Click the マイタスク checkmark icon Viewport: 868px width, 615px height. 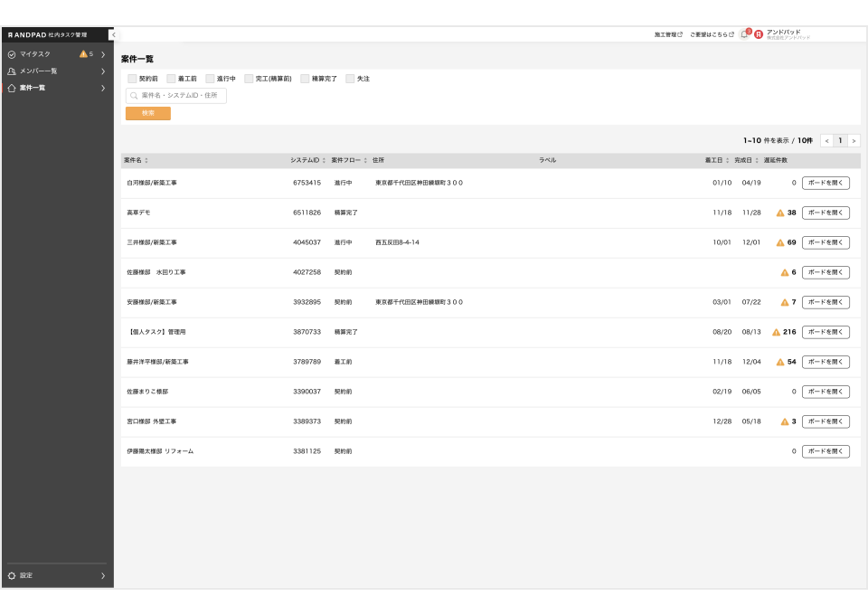click(12, 54)
